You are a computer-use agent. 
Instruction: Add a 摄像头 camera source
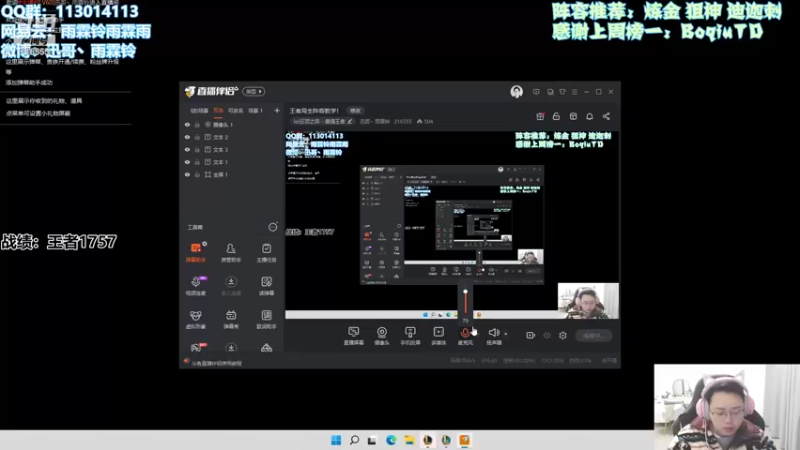coord(382,336)
